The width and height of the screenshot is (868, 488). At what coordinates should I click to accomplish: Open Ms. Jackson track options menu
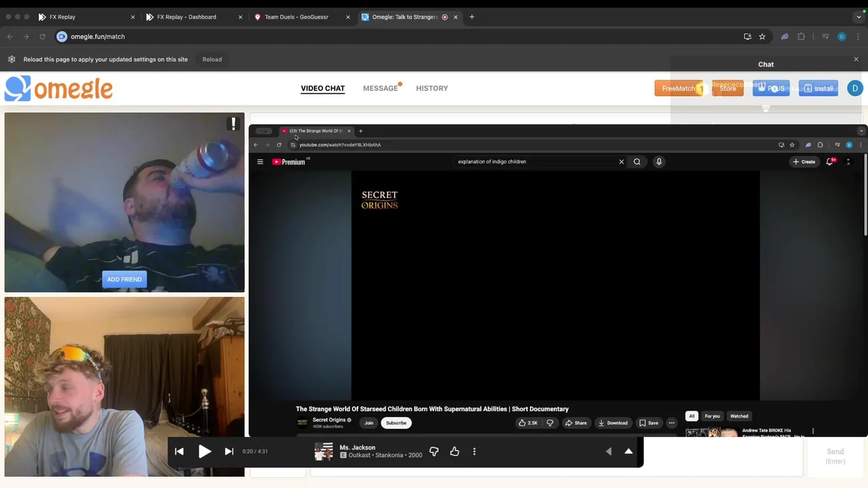pyautogui.click(x=474, y=451)
